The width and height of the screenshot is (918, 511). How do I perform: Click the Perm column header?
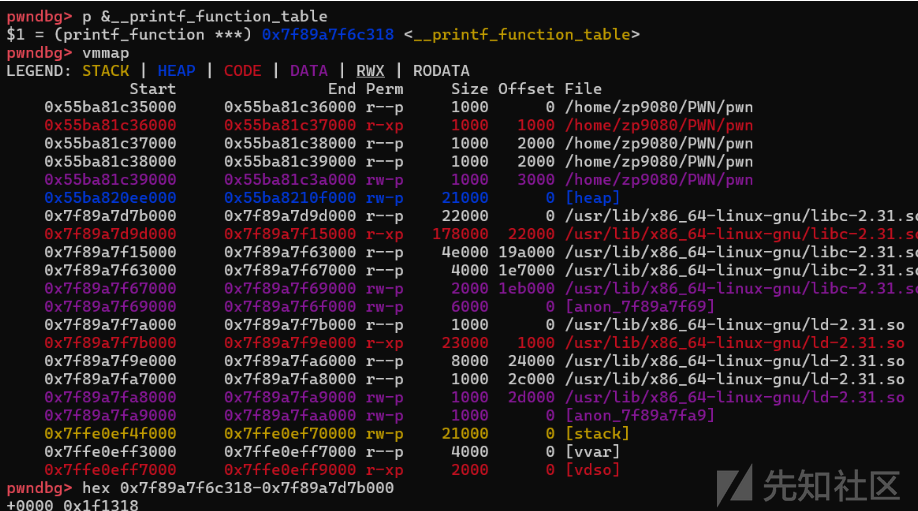coord(384,89)
